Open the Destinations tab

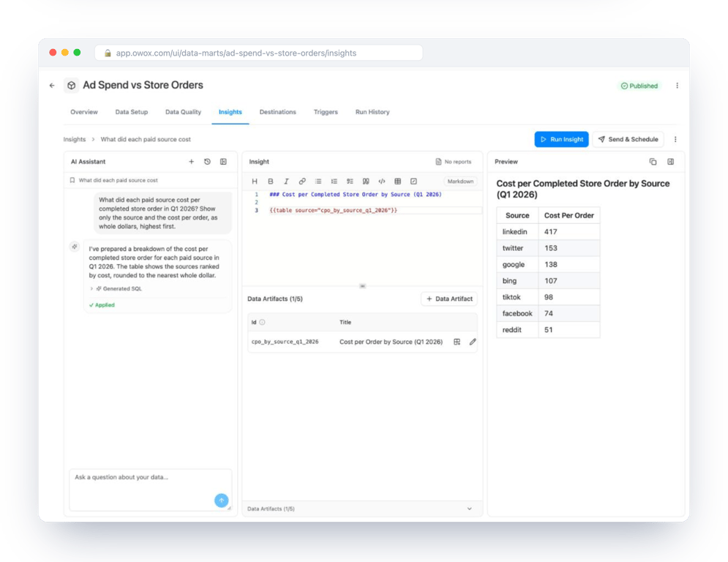(277, 112)
